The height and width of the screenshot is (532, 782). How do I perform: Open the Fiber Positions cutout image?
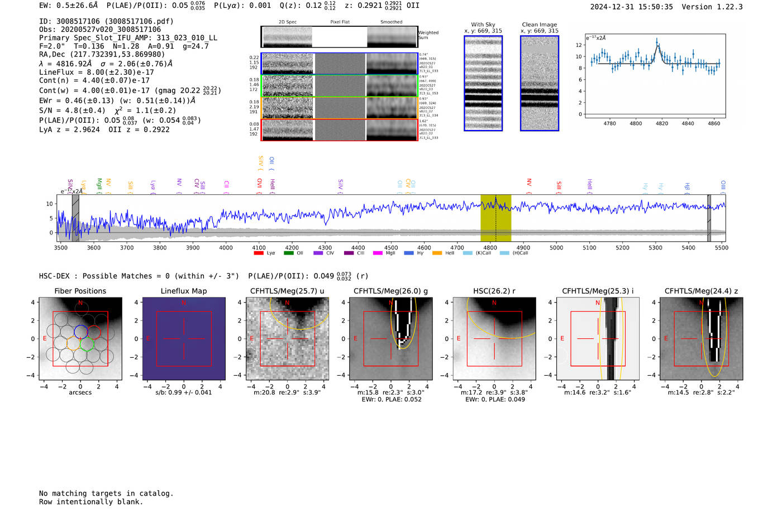80,338
